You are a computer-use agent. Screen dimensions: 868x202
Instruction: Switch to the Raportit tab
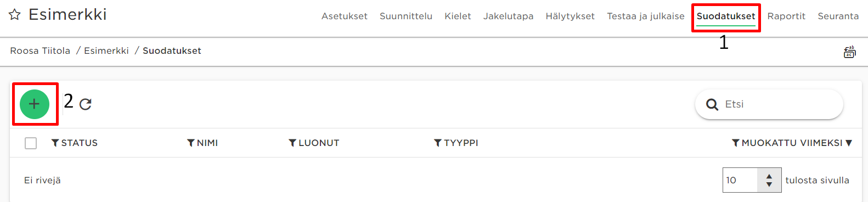[786, 16]
